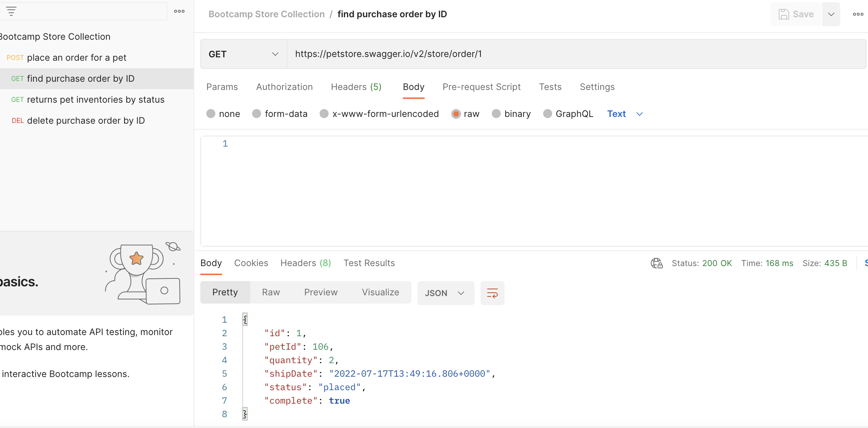Open the JSON response format dropdown
868x428 pixels.
(446, 293)
